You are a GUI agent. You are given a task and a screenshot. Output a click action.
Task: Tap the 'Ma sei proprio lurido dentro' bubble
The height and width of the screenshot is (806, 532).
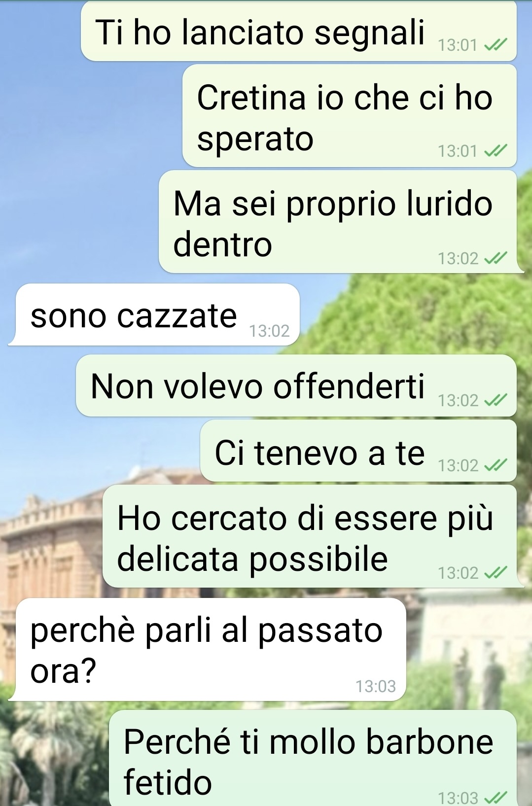click(x=338, y=222)
